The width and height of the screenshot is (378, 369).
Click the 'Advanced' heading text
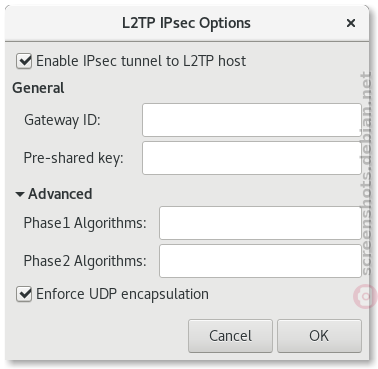[x=60, y=194]
